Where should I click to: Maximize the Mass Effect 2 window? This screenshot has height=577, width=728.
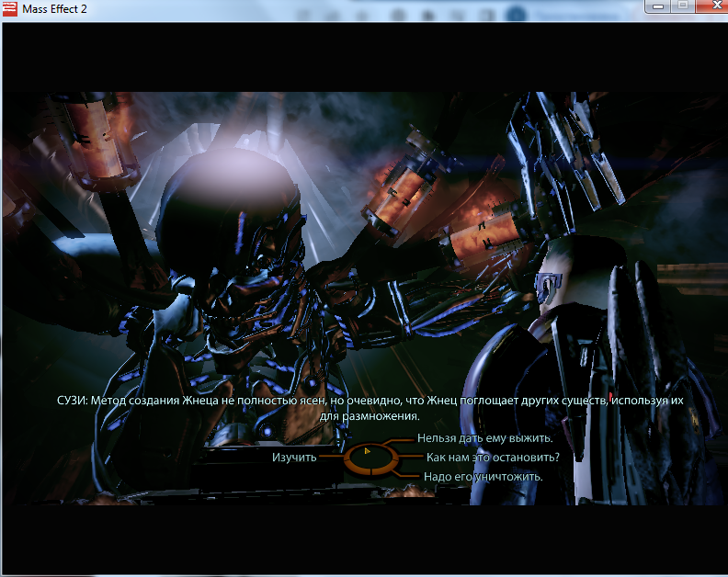(681, 6)
